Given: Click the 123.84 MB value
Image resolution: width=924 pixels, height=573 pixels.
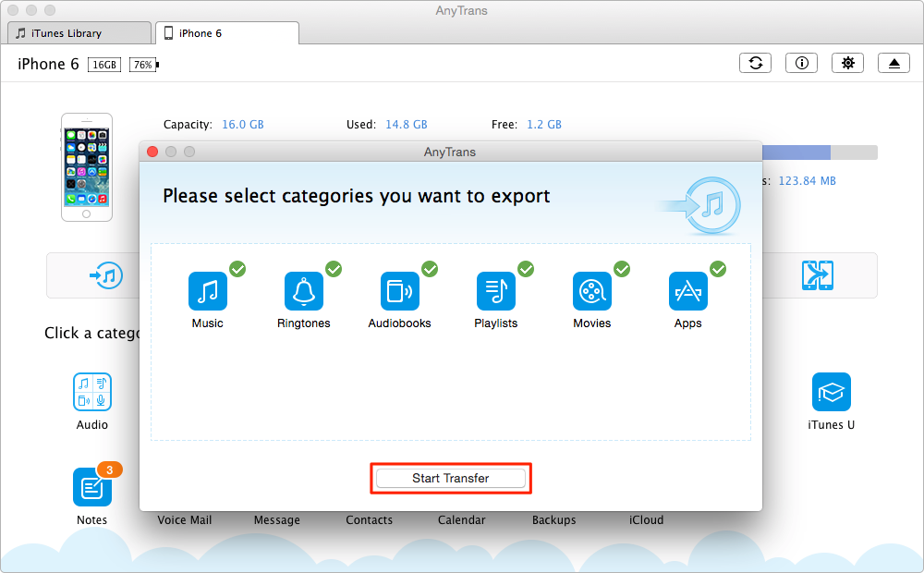Looking at the screenshot, I should tap(808, 181).
